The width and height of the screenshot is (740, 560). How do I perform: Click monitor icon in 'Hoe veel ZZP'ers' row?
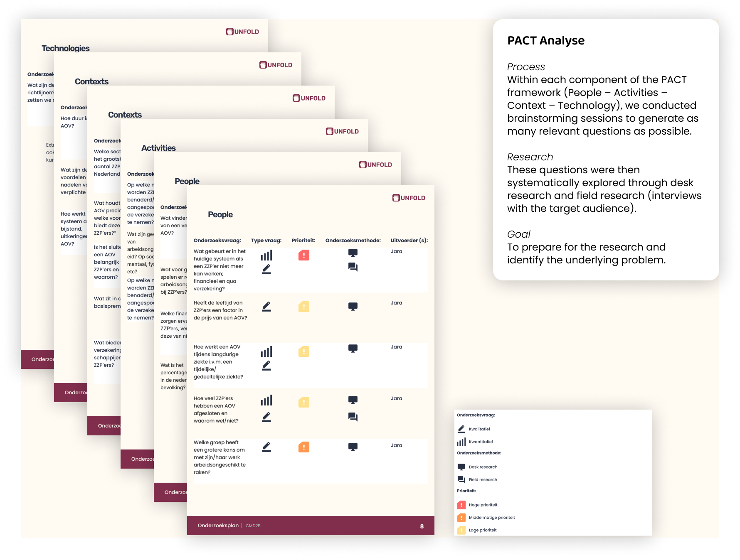click(353, 400)
